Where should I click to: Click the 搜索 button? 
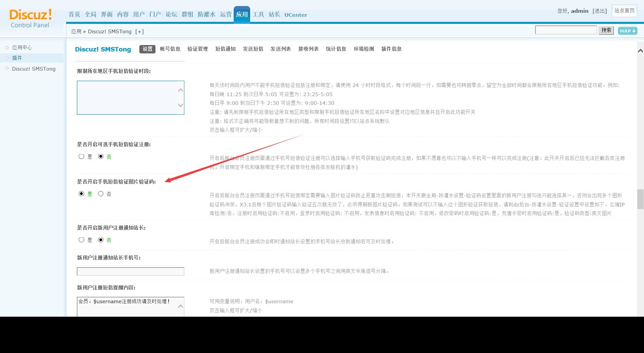[606, 30]
